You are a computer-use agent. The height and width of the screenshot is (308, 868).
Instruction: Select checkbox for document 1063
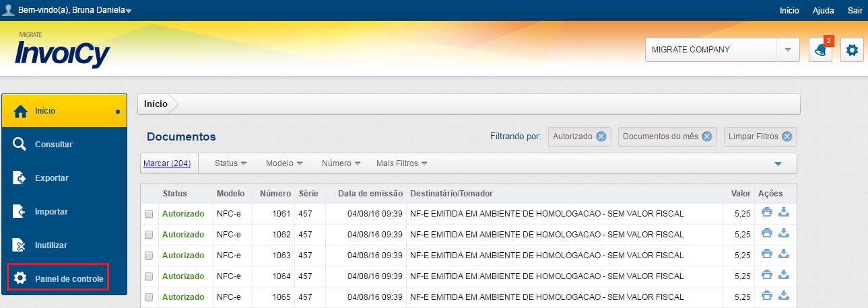click(x=149, y=256)
